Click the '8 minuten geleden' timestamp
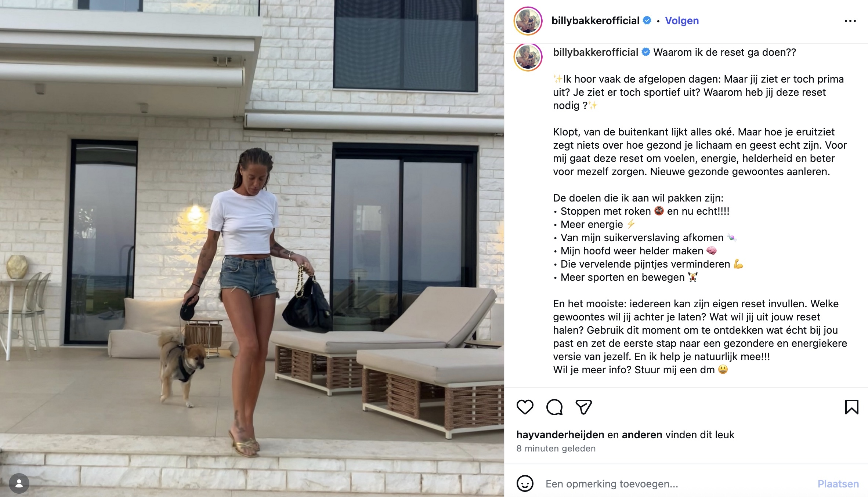The width and height of the screenshot is (868, 497). tap(556, 449)
